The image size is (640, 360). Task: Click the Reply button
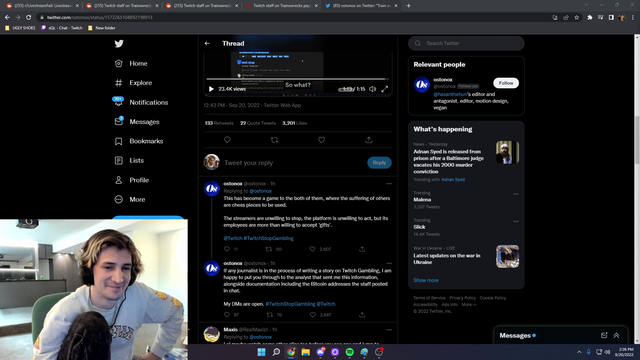pyautogui.click(x=379, y=162)
